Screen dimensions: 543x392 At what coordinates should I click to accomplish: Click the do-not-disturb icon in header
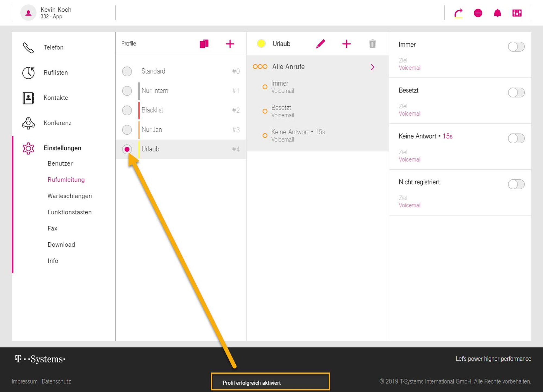tap(478, 13)
